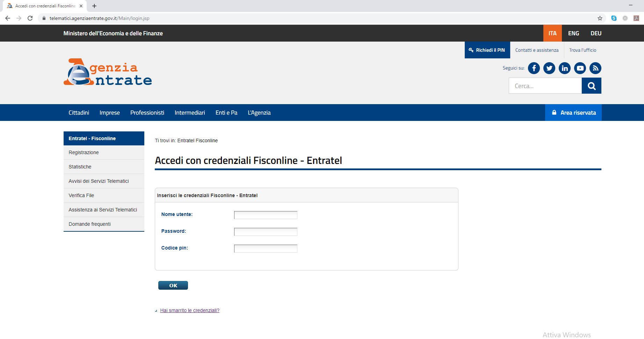The height and width of the screenshot is (339, 644).
Task: Focus the Password field
Action: (x=266, y=232)
